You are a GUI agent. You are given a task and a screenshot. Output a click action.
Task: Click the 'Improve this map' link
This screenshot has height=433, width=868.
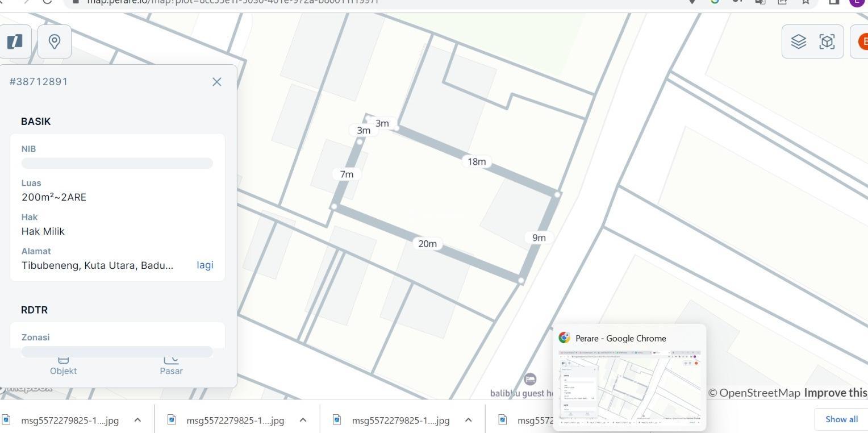pos(836,393)
